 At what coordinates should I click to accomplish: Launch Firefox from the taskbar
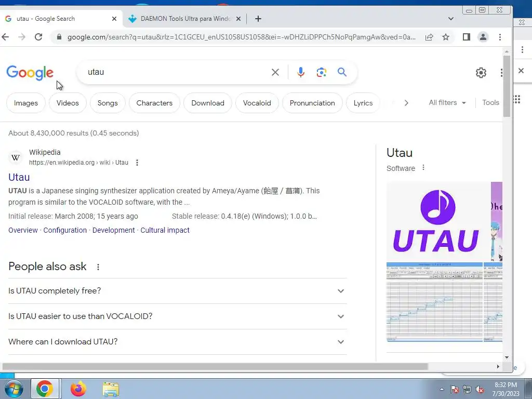[78, 389]
